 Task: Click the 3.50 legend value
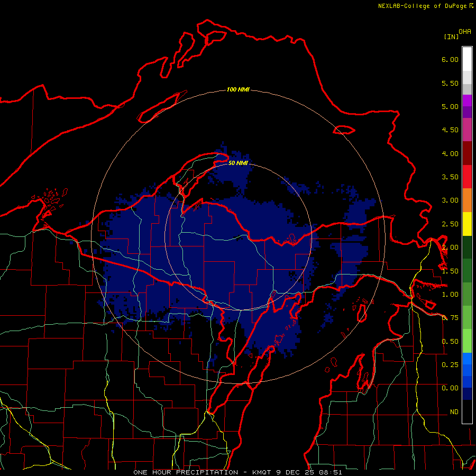pyautogui.click(x=450, y=177)
